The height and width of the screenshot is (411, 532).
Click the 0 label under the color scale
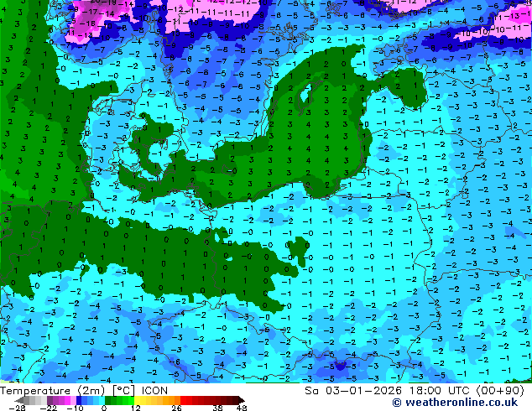(x=104, y=408)
